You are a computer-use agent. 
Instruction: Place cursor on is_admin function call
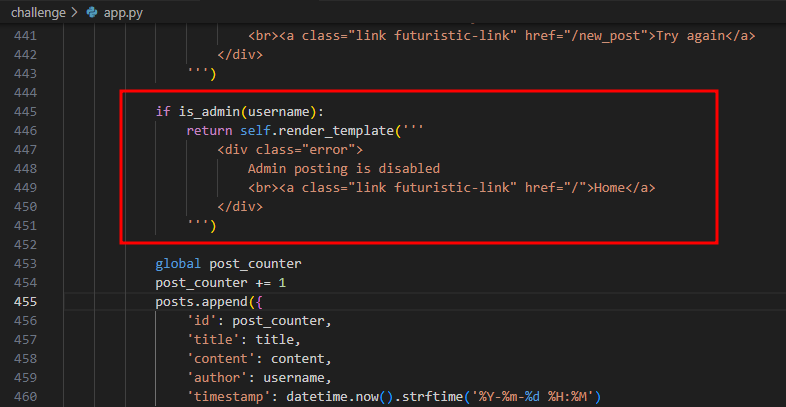(205, 111)
